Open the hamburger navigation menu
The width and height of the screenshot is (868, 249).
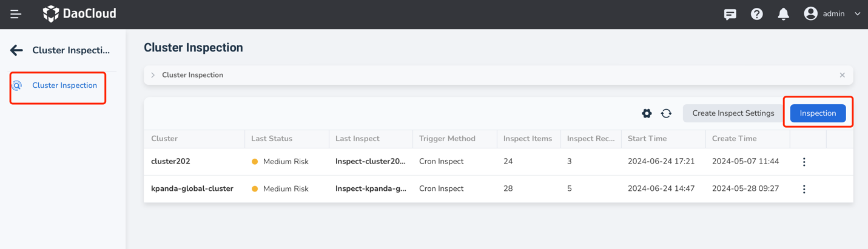[x=16, y=14]
